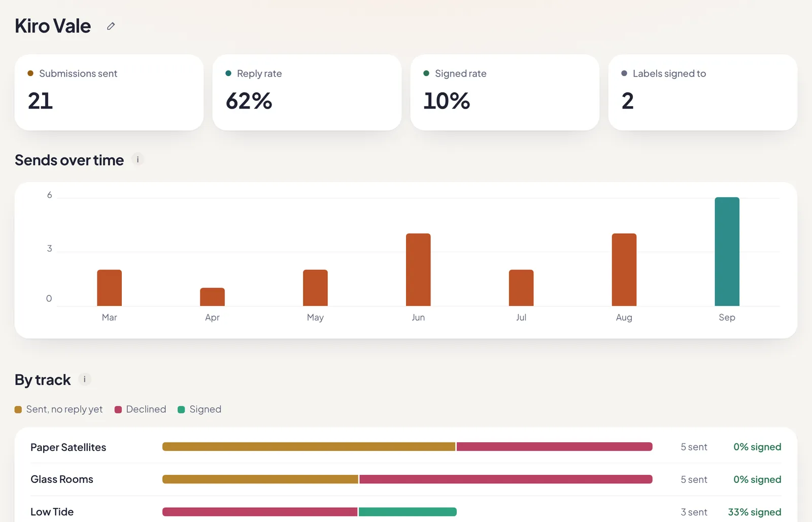This screenshot has height=522, width=812.
Task: Click Glass Rooms declined bar segment
Action: tap(506, 479)
